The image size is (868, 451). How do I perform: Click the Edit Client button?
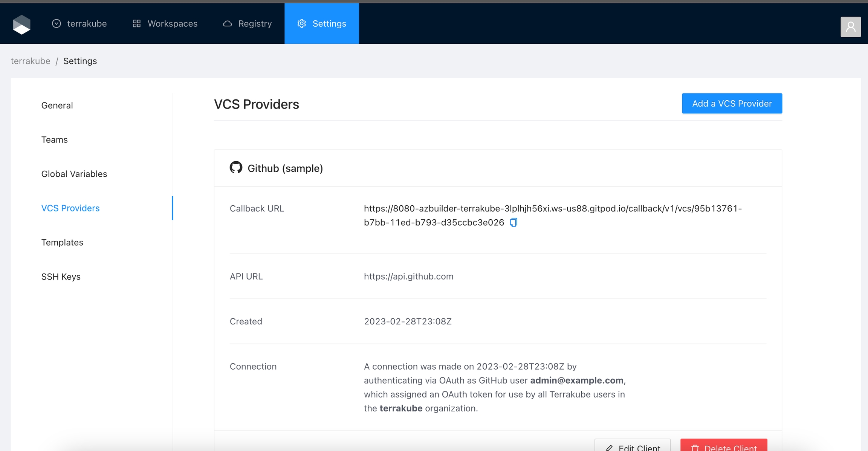632,446
